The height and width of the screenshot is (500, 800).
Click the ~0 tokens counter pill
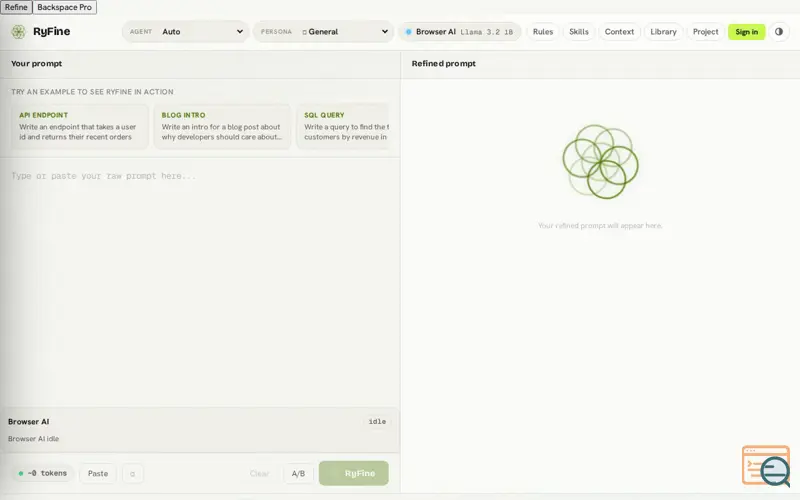click(43, 473)
